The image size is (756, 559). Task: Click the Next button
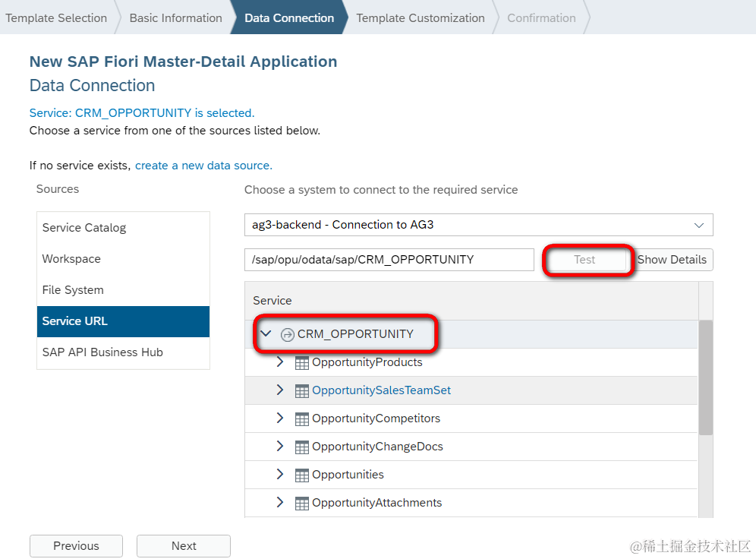click(184, 546)
